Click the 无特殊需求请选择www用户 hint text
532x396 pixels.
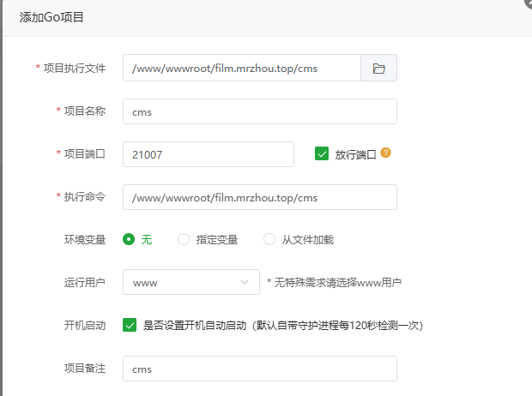point(334,282)
